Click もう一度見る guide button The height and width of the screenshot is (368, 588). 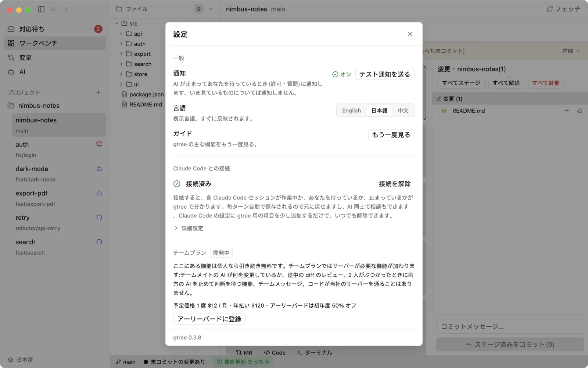[391, 135]
